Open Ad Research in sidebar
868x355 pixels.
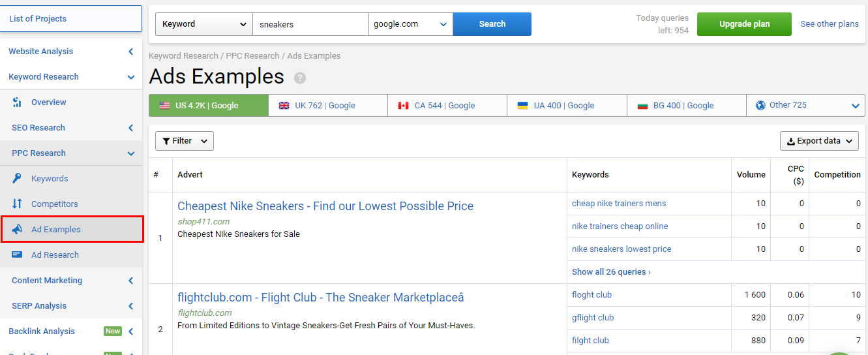tap(55, 255)
